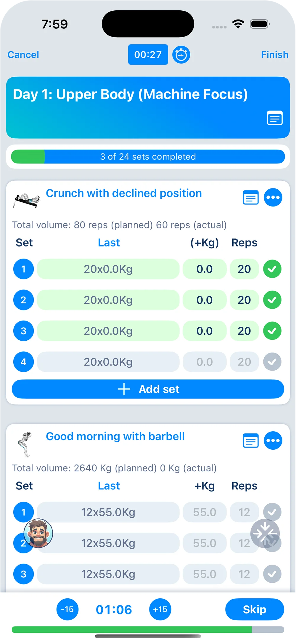Image resolution: width=296 pixels, height=644 pixels.
Task: Open the stopwatch timer icon
Action: 181,55
